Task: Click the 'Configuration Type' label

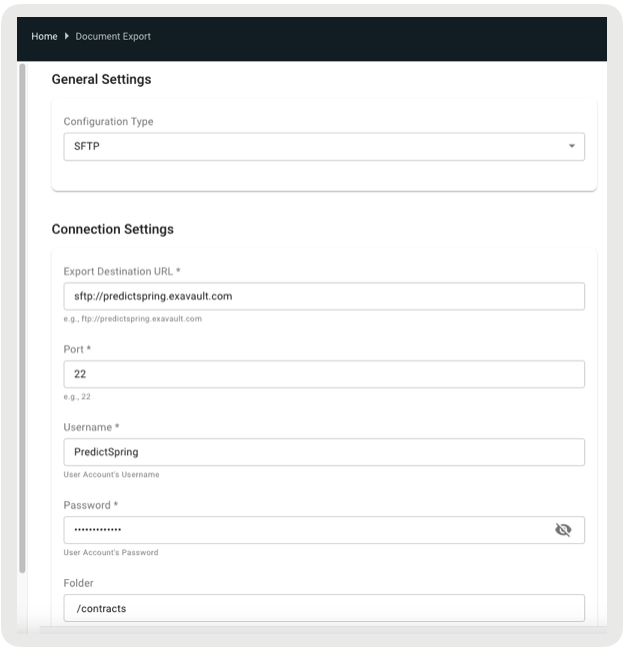Action: (x=108, y=122)
